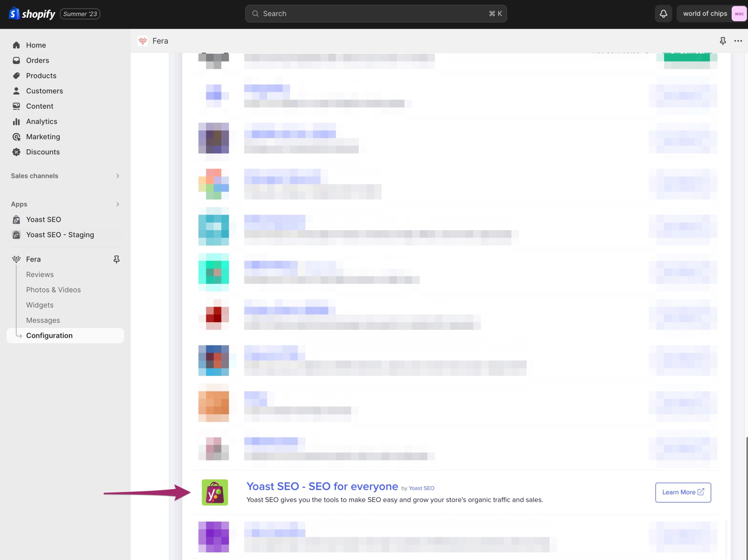Open Widgets under Fera
The height and width of the screenshot is (560, 748).
39,305
